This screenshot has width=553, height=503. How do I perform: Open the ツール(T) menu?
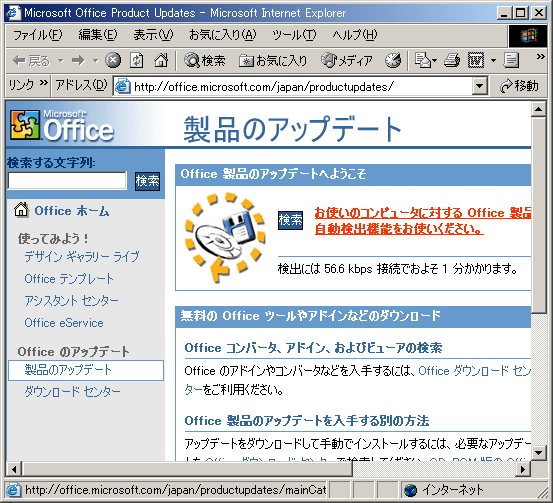pos(294,35)
